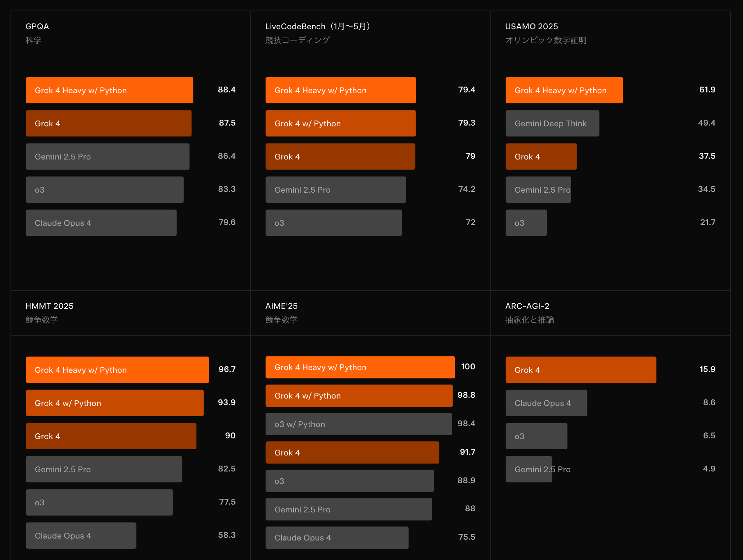Select the Gemini Deep Think bar
743x560 pixels.
point(552,123)
